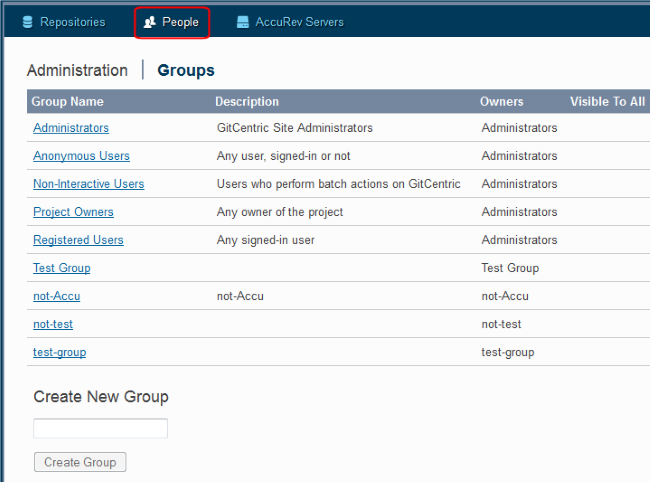This screenshot has height=482, width=650.
Task: View the Registered Users group
Action: 78,240
